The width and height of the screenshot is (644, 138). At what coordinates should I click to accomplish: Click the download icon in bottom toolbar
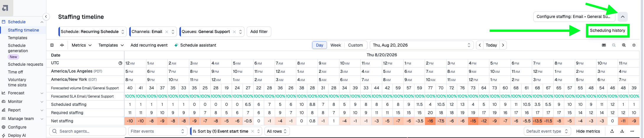click(622, 131)
